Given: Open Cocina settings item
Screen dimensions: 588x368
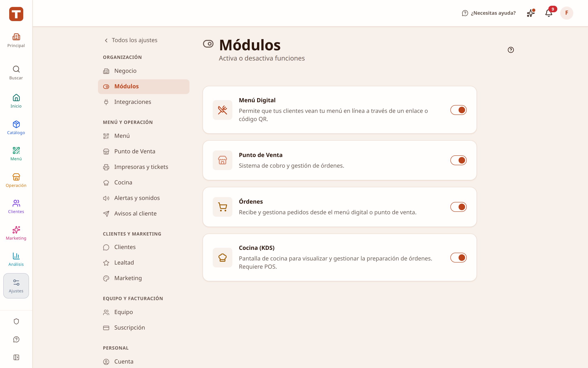Looking at the screenshot, I should [x=144, y=183].
